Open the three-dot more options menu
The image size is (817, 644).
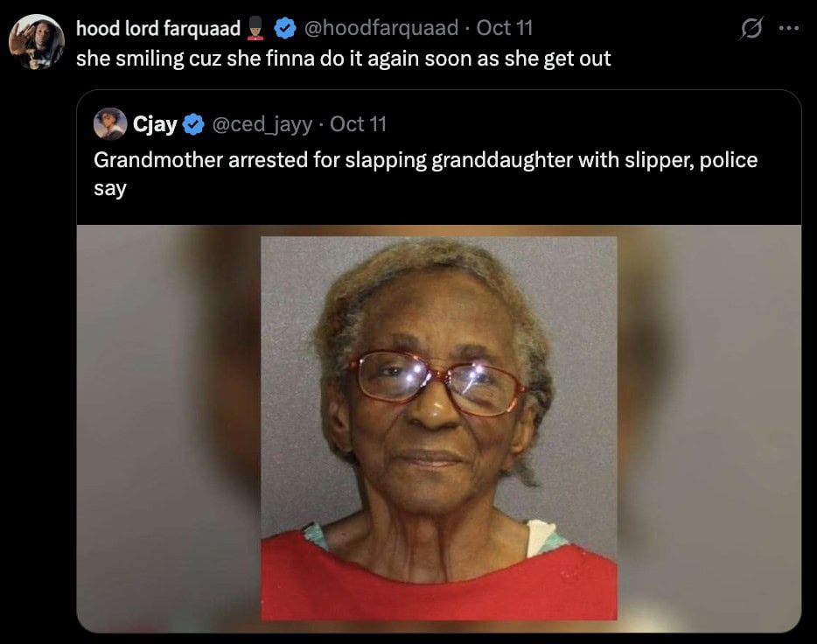tap(789, 28)
